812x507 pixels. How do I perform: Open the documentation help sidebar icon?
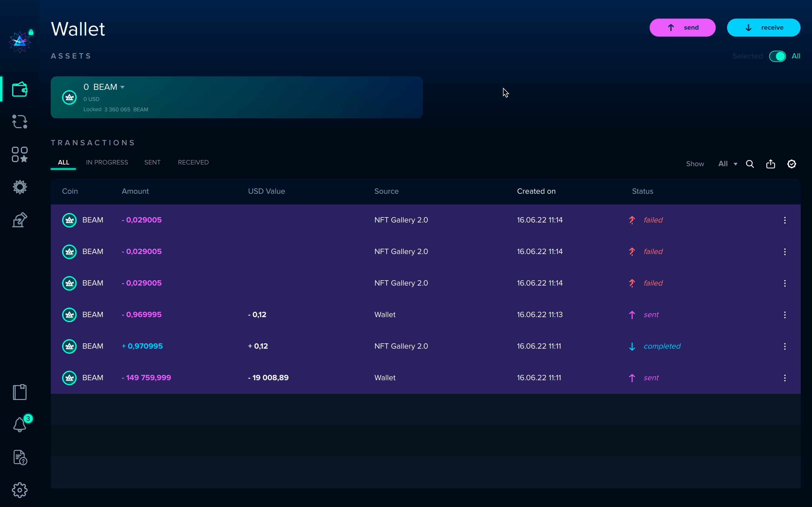point(19,457)
